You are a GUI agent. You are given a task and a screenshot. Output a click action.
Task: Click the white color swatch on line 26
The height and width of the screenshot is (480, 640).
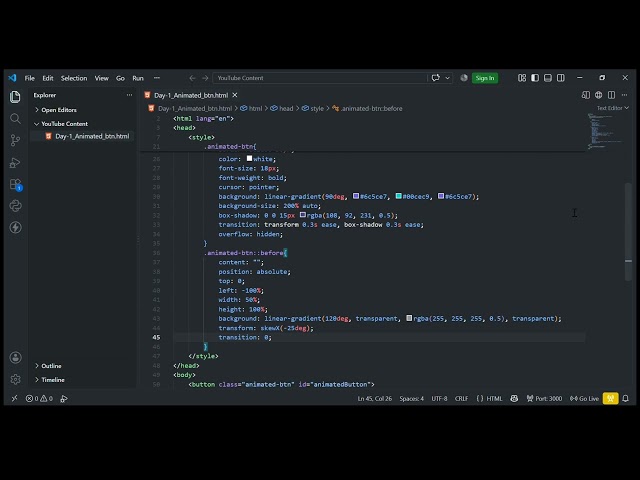pyautogui.click(x=249, y=158)
